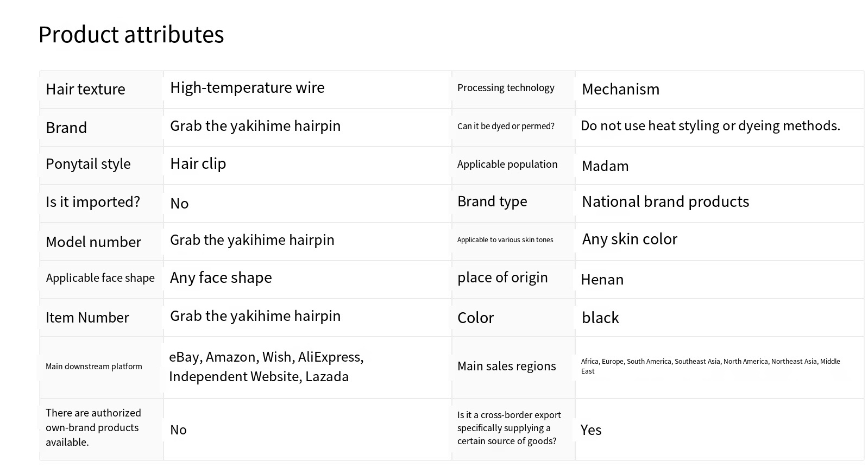This screenshot has height=467, width=868.
Task: Click the Main sales regions label
Action: [x=506, y=367]
